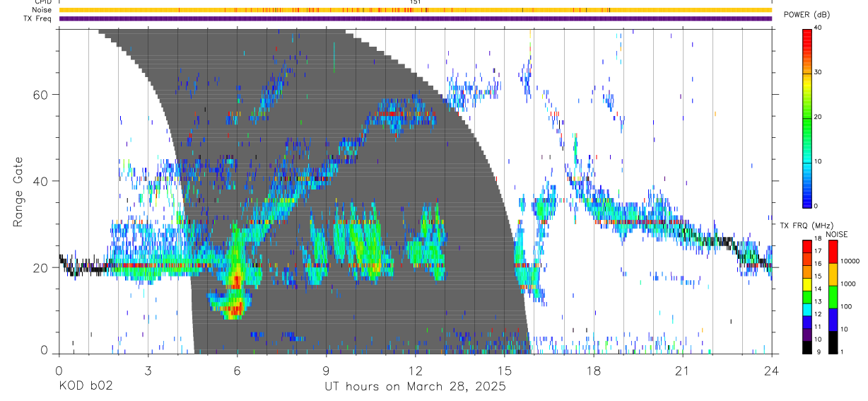This screenshot has width=868, height=401.
Task: Click the "UT hours on March 28, 2025" label
Action: (415, 387)
